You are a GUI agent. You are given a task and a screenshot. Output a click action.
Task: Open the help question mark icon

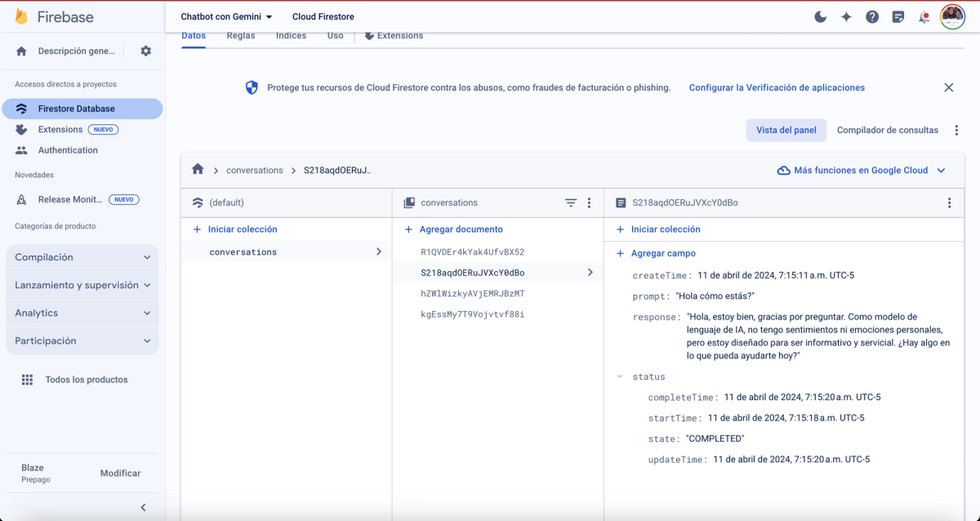click(872, 16)
